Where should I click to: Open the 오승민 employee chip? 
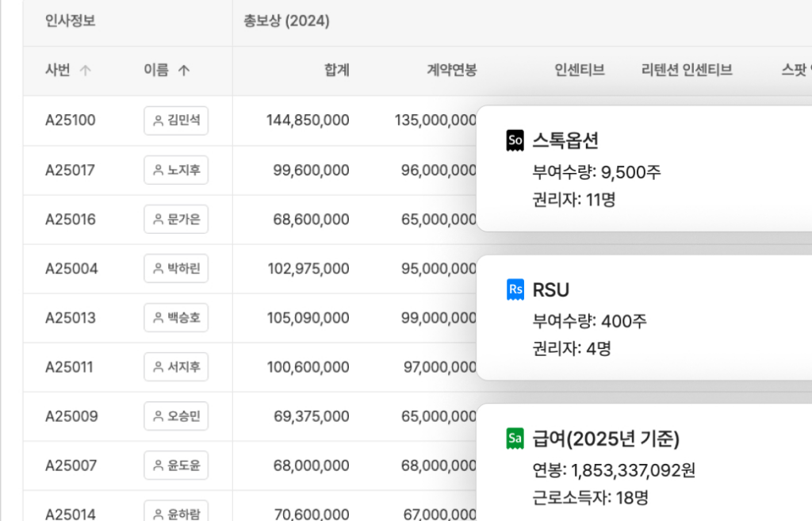tap(176, 416)
